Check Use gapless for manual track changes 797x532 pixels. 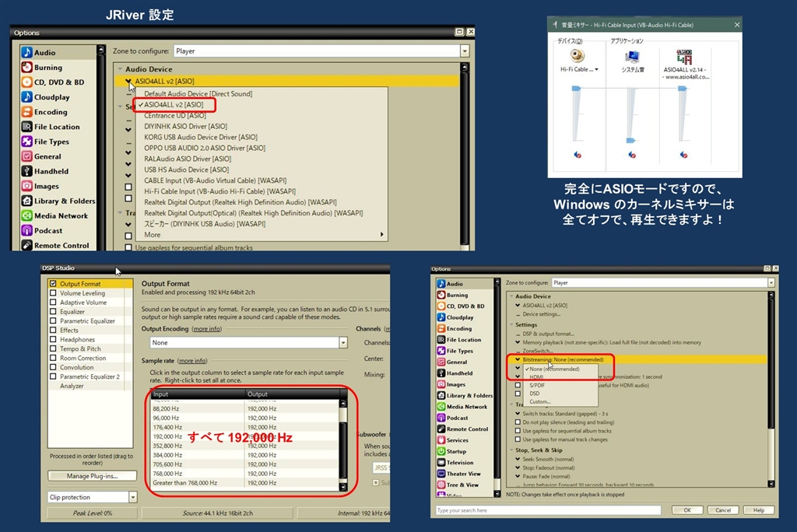click(x=518, y=439)
